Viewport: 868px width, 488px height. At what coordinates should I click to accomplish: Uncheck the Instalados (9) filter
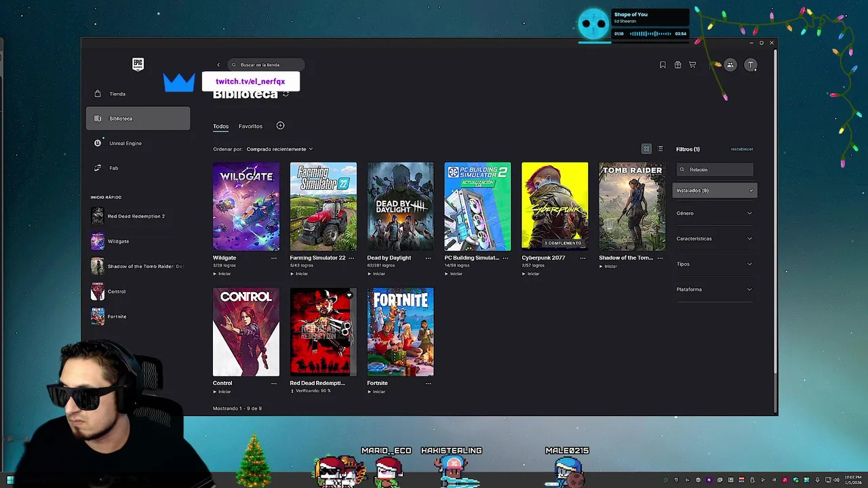click(x=715, y=190)
